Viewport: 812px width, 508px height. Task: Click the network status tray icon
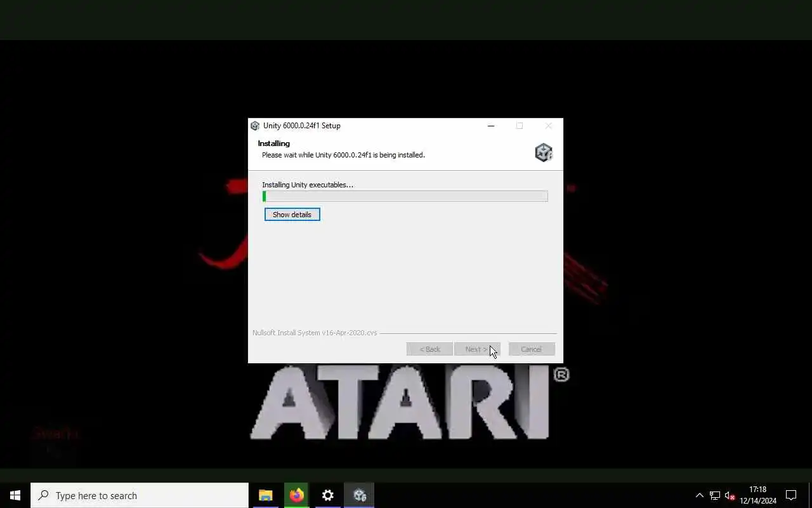pos(715,495)
